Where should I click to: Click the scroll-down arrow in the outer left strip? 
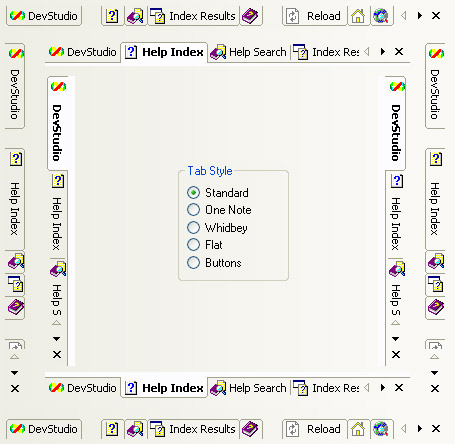point(14,373)
